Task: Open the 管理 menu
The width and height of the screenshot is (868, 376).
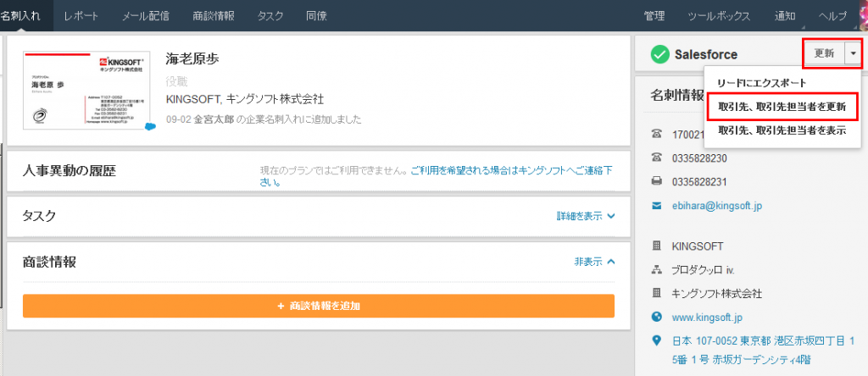Action: coord(654,16)
